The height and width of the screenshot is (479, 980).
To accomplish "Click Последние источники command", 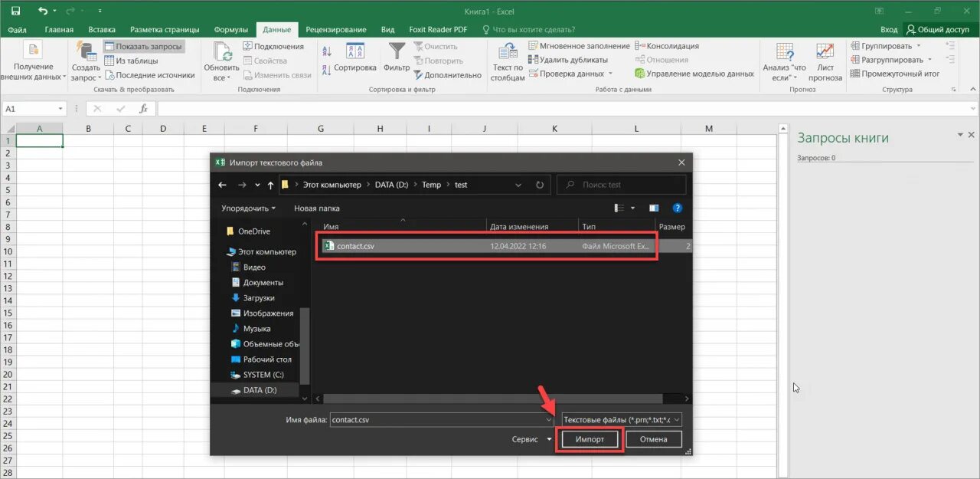I will point(150,75).
